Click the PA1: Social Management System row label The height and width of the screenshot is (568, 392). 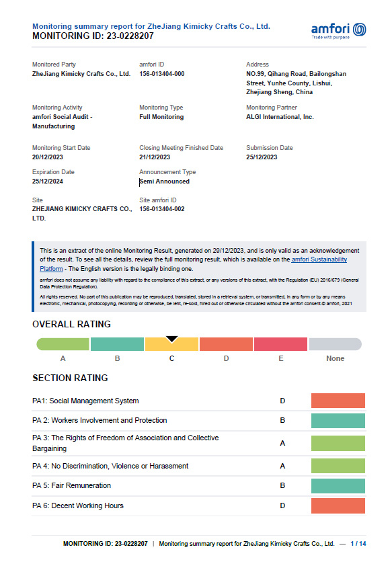click(85, 401)
